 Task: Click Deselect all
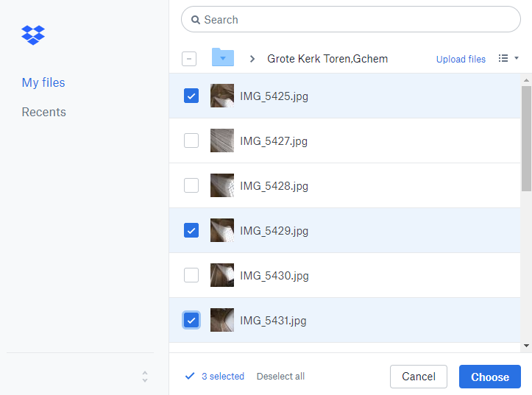pyautogui.click(x=280, y=376)
